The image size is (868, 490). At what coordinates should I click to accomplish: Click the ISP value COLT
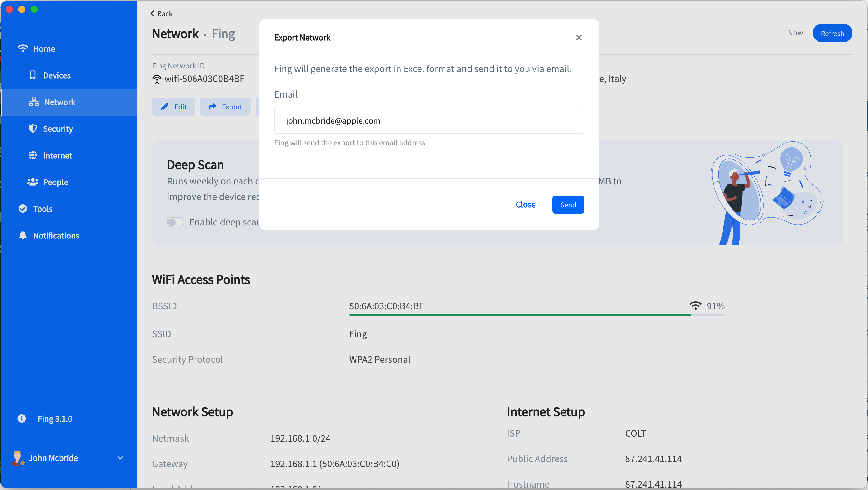point(636,433)
